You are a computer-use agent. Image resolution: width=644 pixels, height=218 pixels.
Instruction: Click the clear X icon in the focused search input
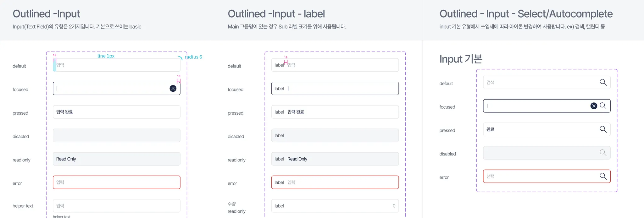[x=593, y=106]
